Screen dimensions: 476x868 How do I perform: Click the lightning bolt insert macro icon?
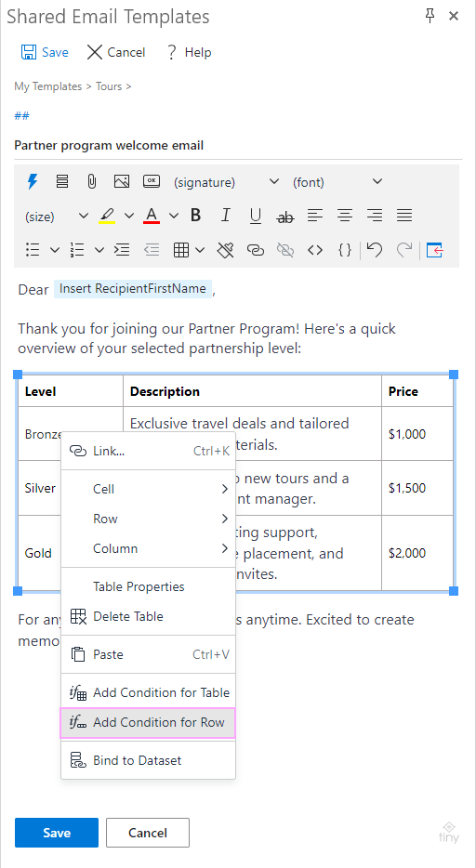33,181
